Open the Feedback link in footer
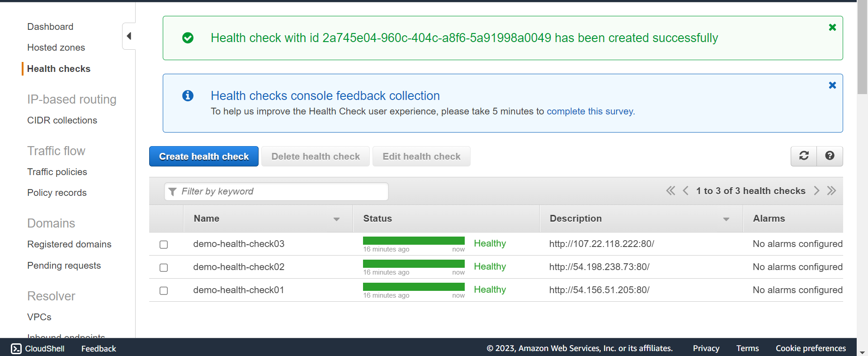868x356 pixels. [x=99, y=349]
